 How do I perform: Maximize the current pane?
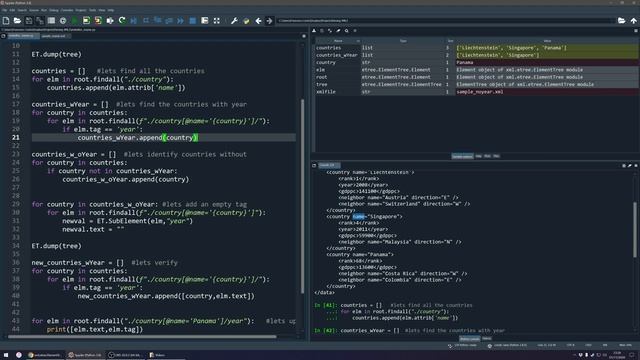(x=204, y=20)
